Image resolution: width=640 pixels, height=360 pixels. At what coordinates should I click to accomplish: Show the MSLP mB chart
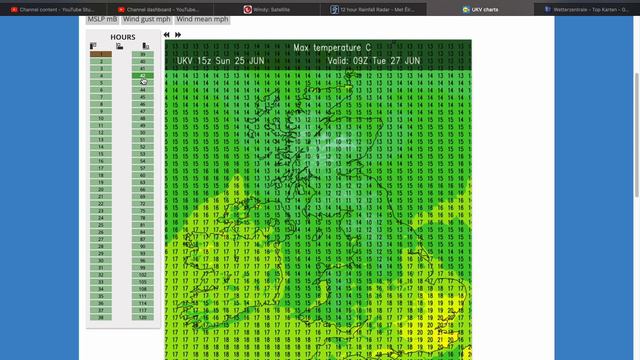pos(102,19)
